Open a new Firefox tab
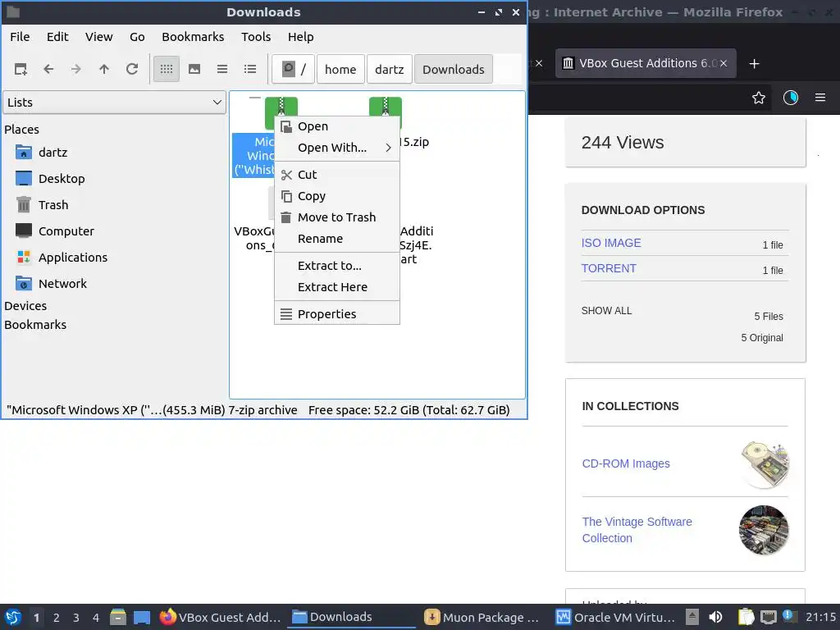The height and width of the screenshot is (630, 840). (x=755, y=64)
